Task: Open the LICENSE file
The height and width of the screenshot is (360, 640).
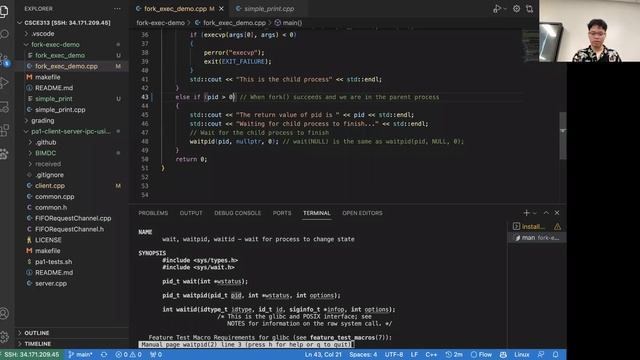Action: click(x=71, y=240)
